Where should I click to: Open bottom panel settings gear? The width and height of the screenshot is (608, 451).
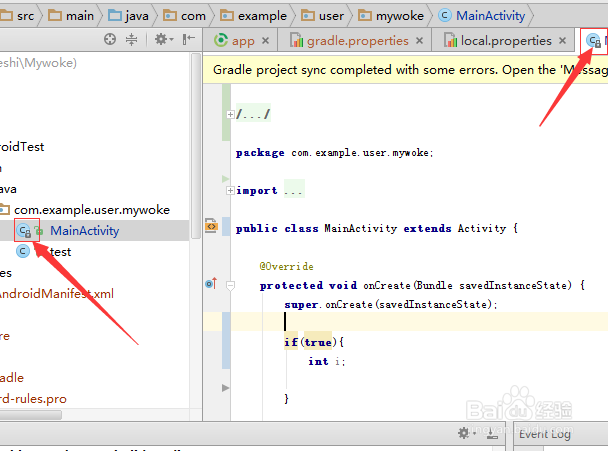[466, 432]
